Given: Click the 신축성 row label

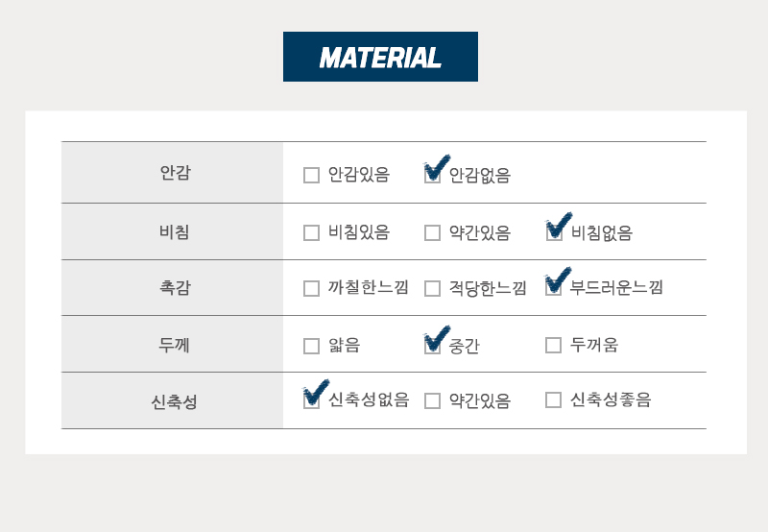Looking at the screenshot, I should tap(174, 401).
